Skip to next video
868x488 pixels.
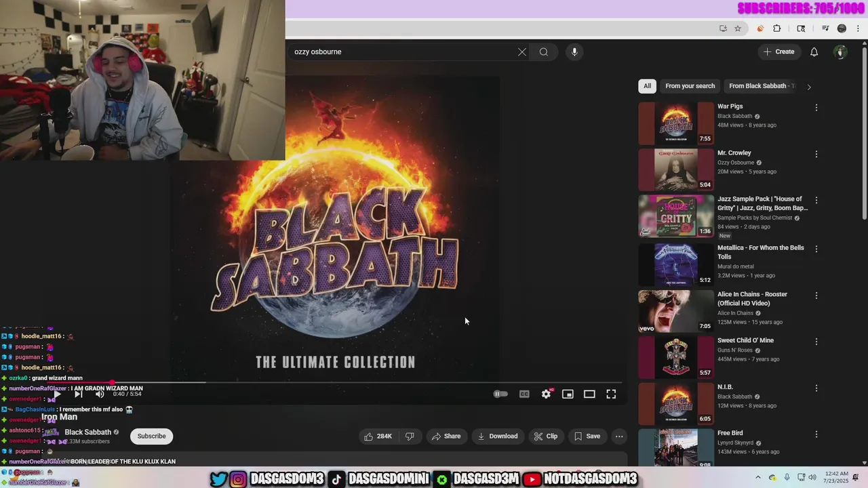(78, 394)
